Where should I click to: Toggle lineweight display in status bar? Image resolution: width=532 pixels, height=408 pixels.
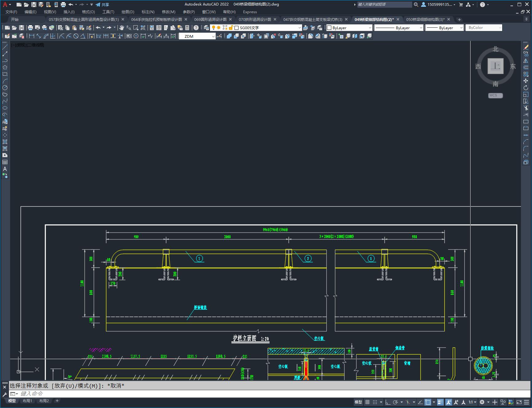[440, 402]
